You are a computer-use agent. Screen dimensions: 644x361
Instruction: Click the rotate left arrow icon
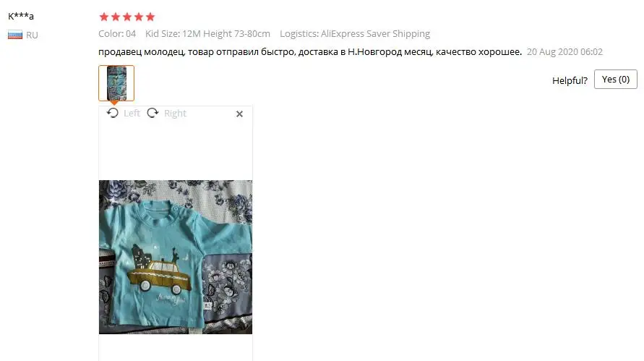tap(113, 113)
